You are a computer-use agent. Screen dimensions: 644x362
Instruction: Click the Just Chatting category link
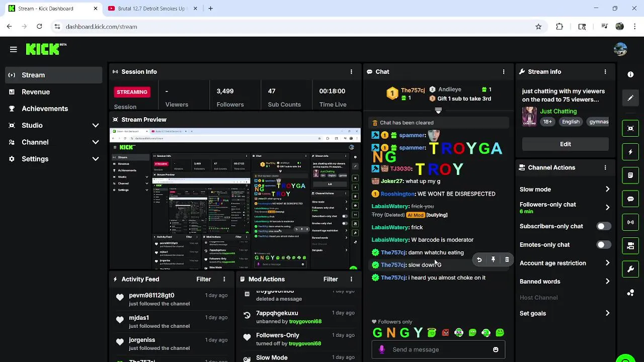[558, 112]
